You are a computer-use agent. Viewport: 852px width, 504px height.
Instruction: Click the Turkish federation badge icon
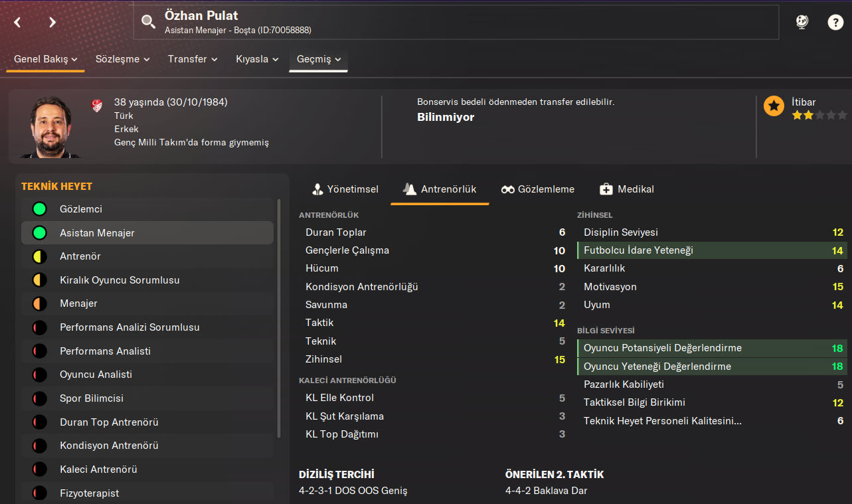(97, 105)
